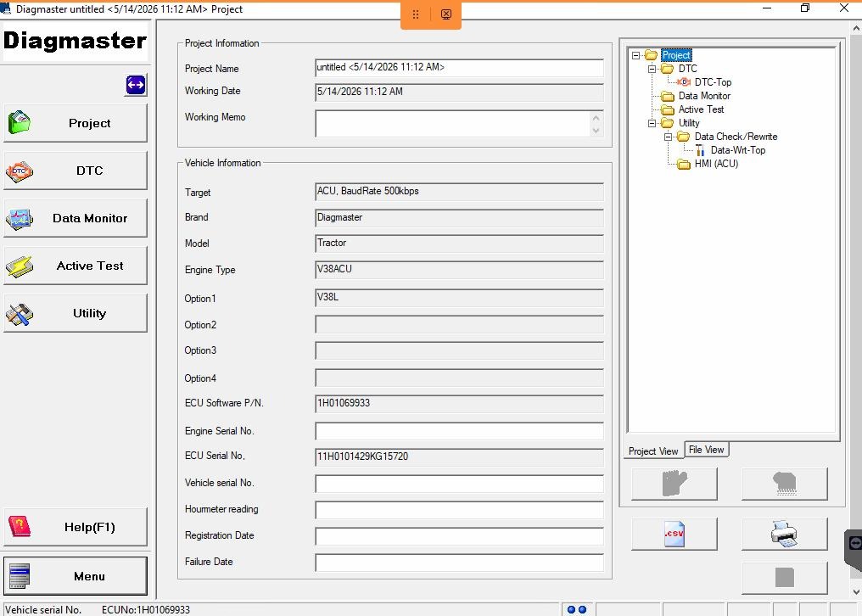The width and height of the screenshot is (862, 616).
Task: Click the Working Memo scroll up arrow
Action: pos(596,117)
